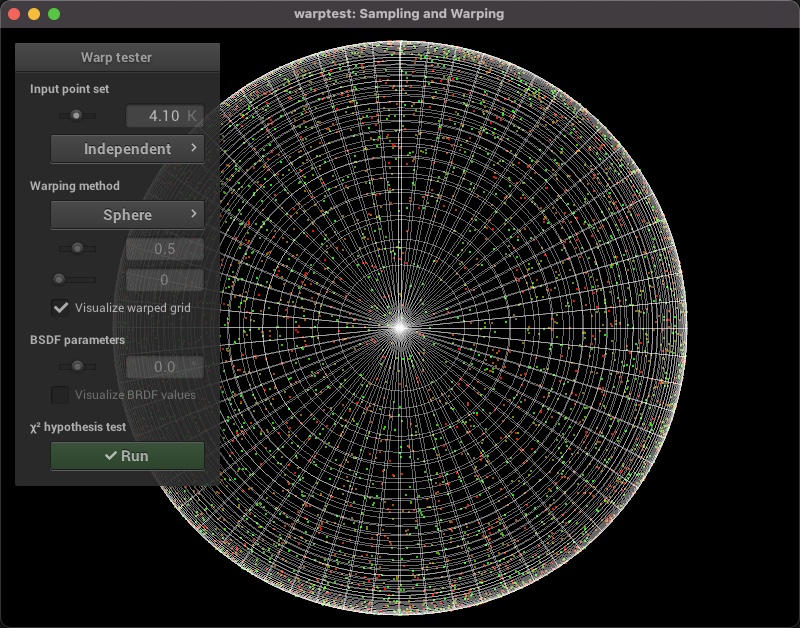The height and width of the screenshot is (628, 800).
Task: Select the 0.5 warp parameter value box
Action: [x=164, y=248]
